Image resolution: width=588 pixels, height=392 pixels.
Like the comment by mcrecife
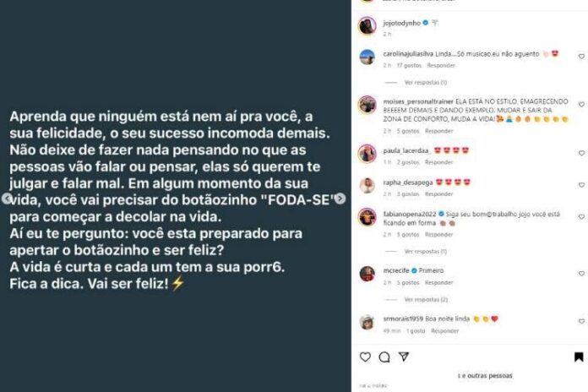581,274
